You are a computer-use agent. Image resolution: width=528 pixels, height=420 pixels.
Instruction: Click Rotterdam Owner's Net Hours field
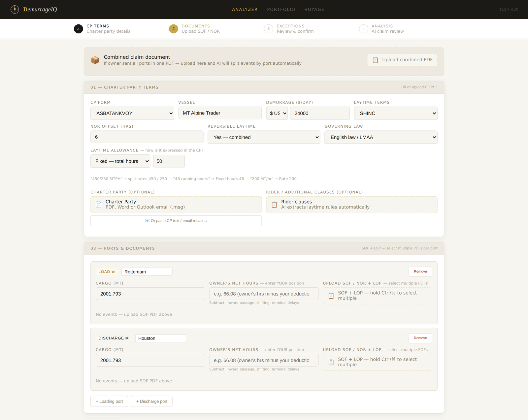(264, 294)
